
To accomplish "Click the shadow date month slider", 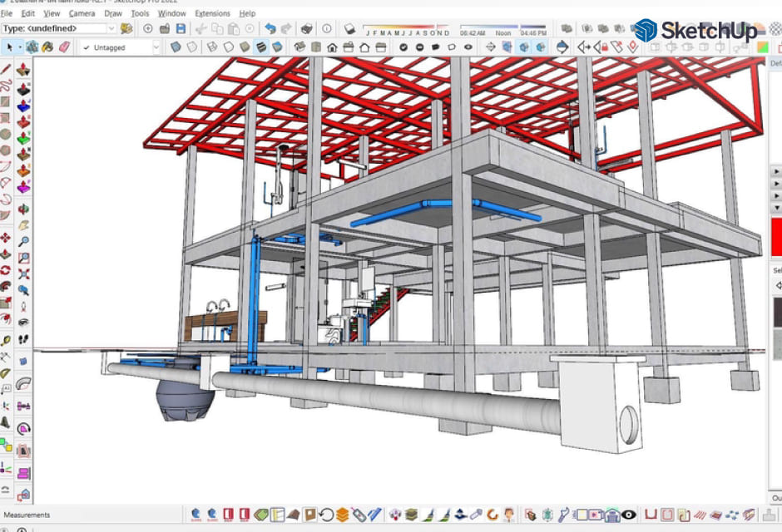I will coord(408,25).
